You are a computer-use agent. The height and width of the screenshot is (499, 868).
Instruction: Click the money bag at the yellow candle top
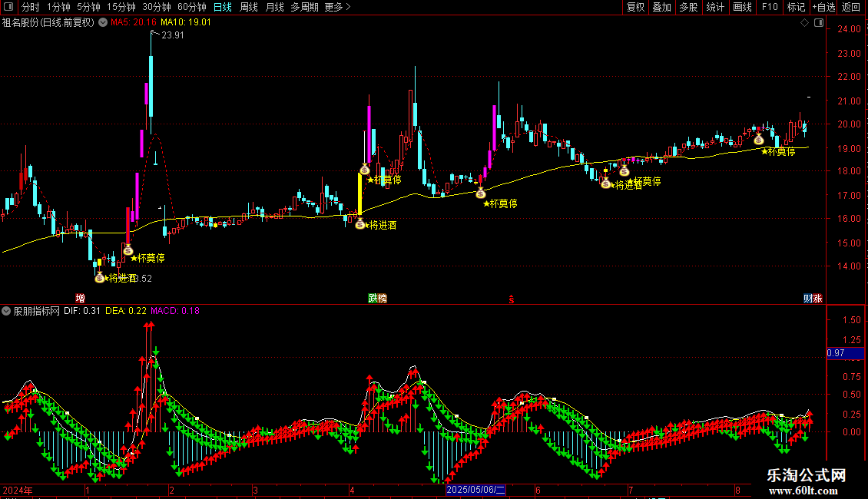click(365, 169)
